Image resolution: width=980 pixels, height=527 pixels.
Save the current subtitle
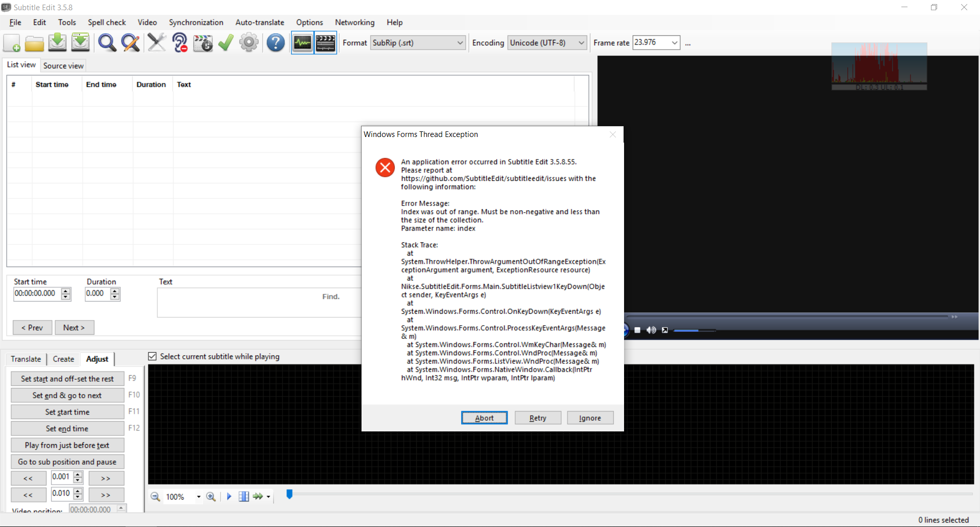tap(57, 42)
